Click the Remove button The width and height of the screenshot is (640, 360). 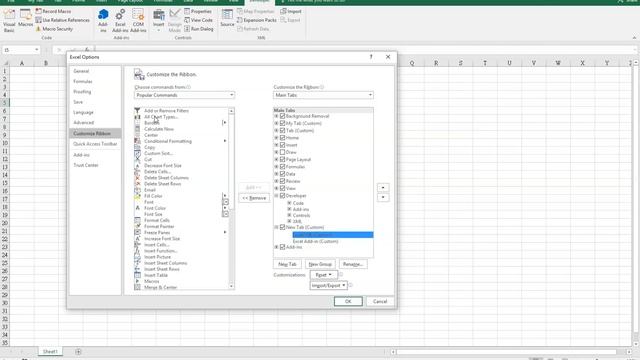click(254, 198)
